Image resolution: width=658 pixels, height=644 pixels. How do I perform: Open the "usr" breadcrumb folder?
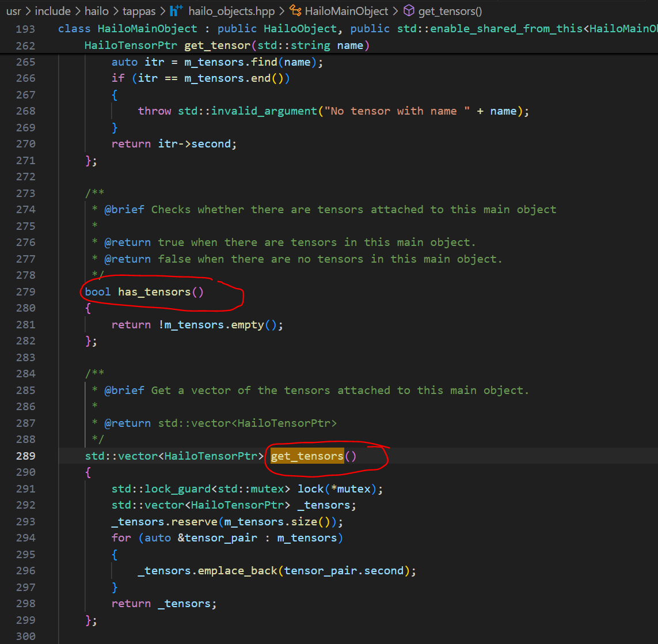click(13, 11)
